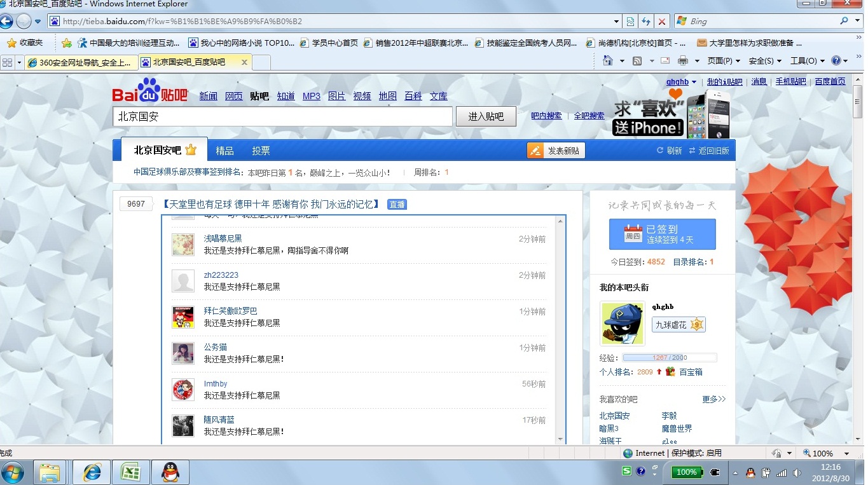Open Excel from the taskbar
This screenshot has height=485, width=868.
(131, 472)
